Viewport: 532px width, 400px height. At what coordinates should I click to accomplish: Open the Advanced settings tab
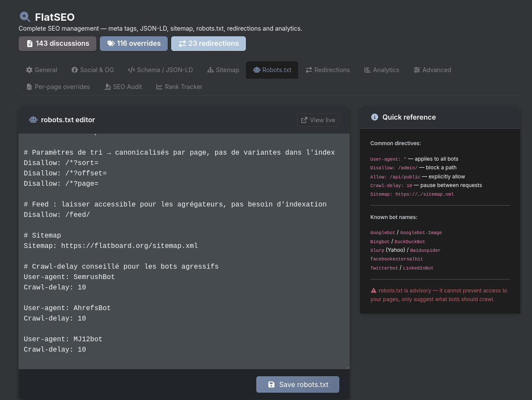pos(432,70)
